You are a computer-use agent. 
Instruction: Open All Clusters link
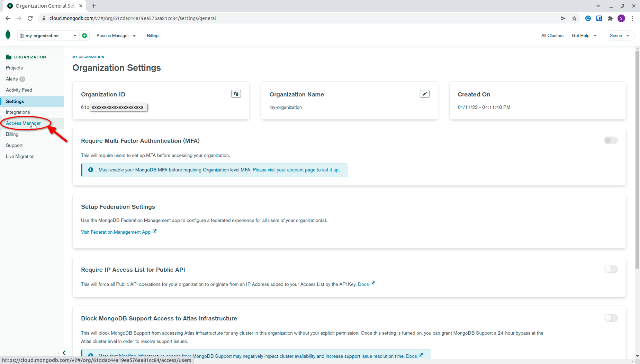[x=552, y=36]
